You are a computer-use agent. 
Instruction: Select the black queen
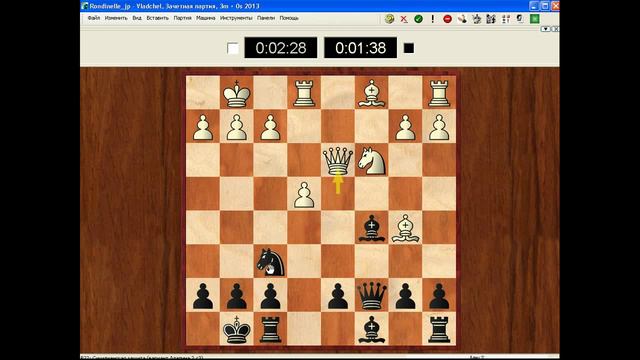[x=371, y=296]
